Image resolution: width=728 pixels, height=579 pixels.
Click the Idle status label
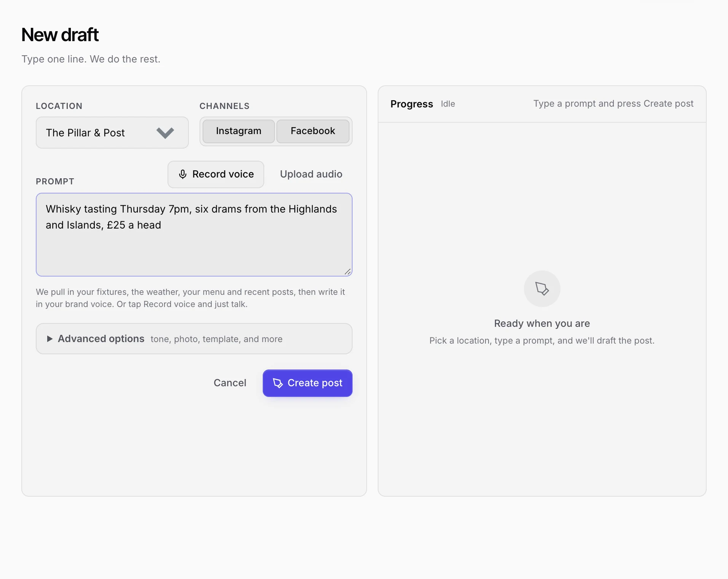tap(448, 104)
